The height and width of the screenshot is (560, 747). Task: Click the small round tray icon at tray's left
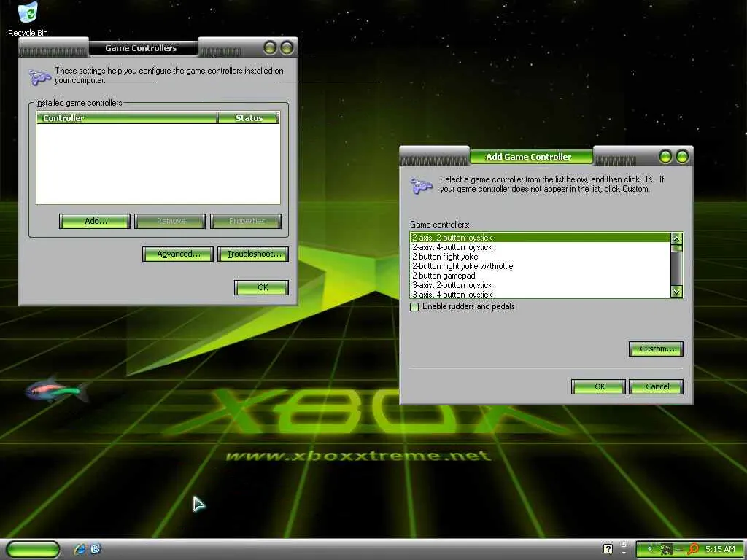(x=650, y=549)
